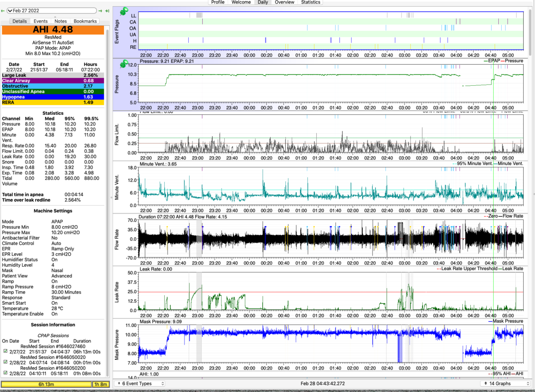Click the 'AirSense 11 AutoSet' device name
This screenshot has height=392, width=535.
click(x=53, y=43)
